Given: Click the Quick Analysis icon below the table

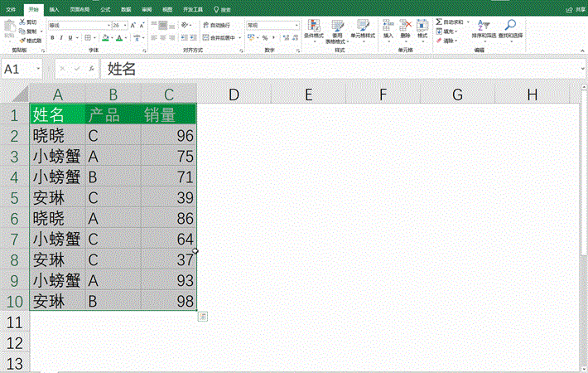Looking at the screenshot, I should (x=203, y=317).
